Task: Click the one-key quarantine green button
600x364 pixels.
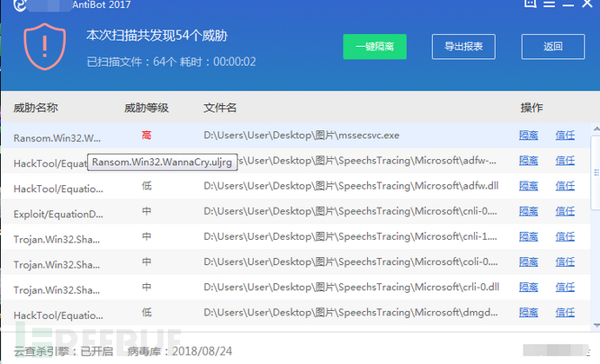Action: pos(375,47)
